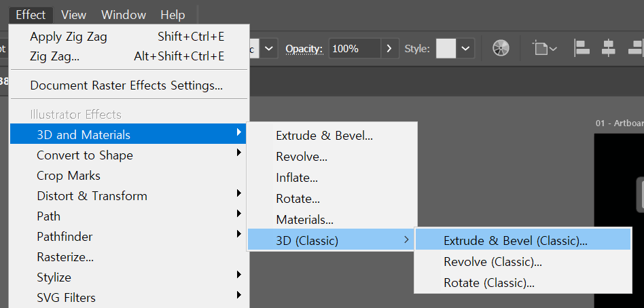Open Document Raster Effects Settings
The height and width of the screenshot is (308, 644).
click(x=129, y=85)
